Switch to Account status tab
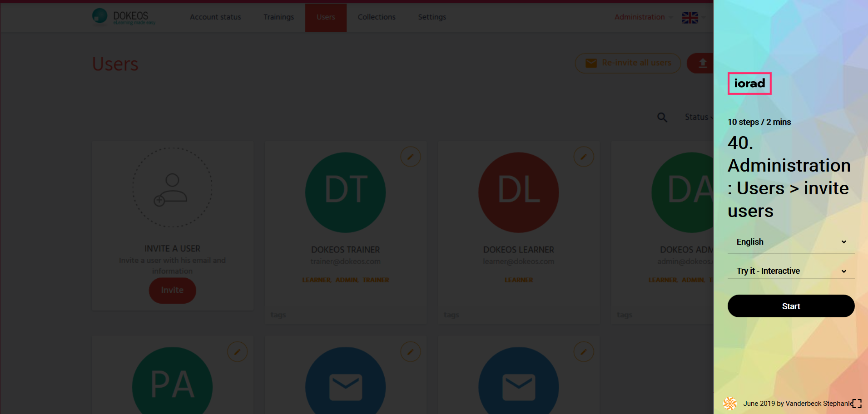This screenshot has height=414, width=868. pyautogui.click(x=215, y=17)
